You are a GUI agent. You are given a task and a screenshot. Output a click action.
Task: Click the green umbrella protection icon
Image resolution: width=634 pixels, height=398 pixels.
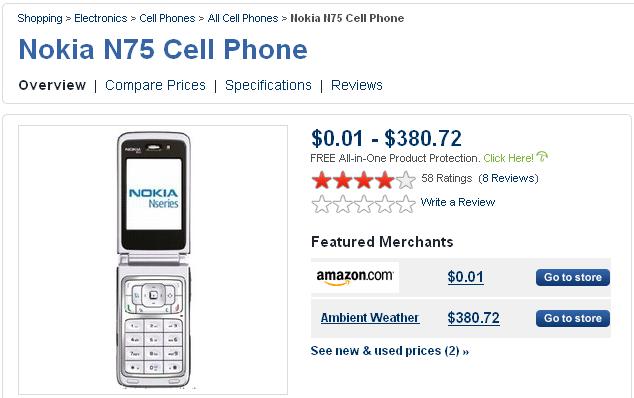pos(542,157)
